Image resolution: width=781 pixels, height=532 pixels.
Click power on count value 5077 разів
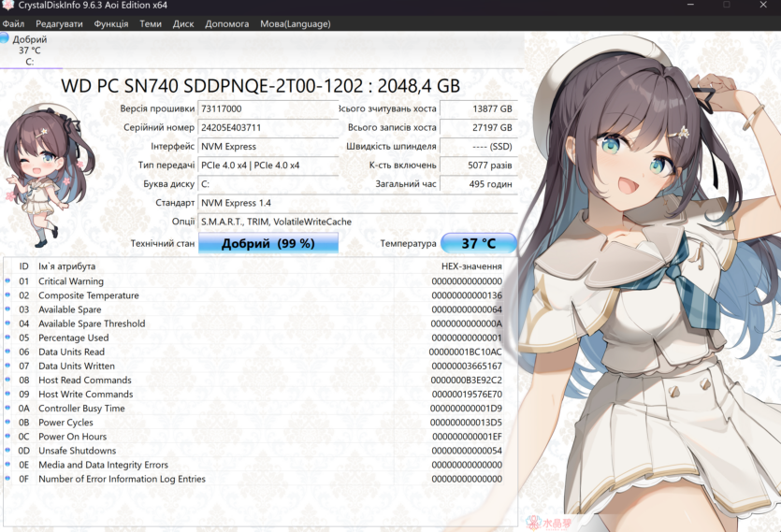pyautogui.click(x=479, y=165)
